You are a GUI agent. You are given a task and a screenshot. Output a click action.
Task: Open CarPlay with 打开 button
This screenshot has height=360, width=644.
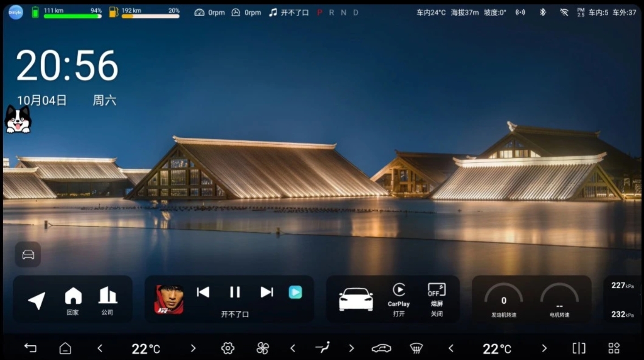(x=398, y=300)
